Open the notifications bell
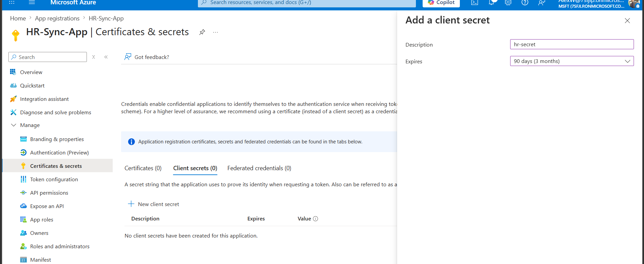644x264 pixels. 491,3
